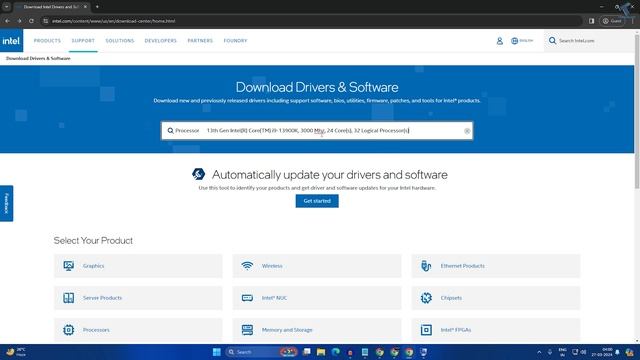Open a new browser tab
The image size is (640, 360).
click(x=97, y=7)
